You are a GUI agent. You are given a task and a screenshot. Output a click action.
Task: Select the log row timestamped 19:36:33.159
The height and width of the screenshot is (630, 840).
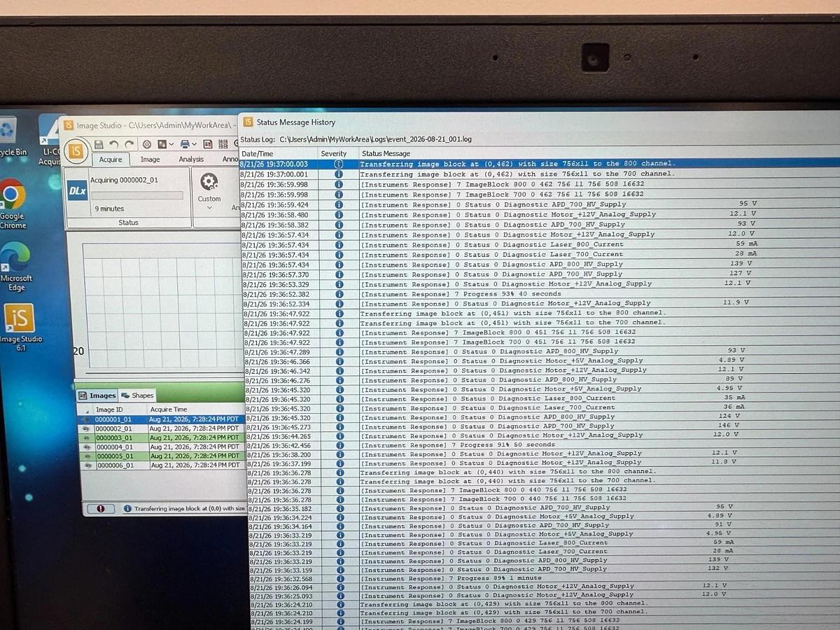tap(543, 569)
